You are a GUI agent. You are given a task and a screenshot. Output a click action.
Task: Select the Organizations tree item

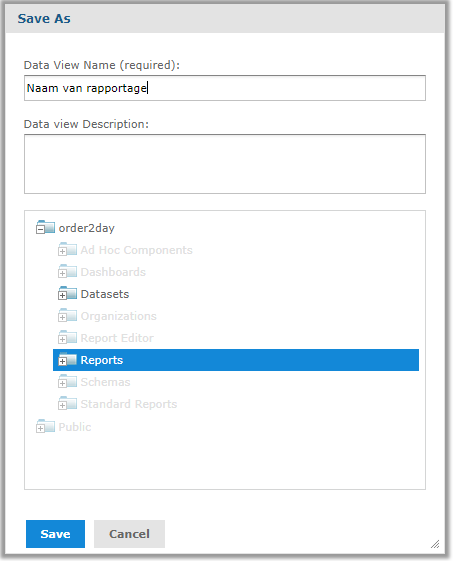click(x=118, y=316)
